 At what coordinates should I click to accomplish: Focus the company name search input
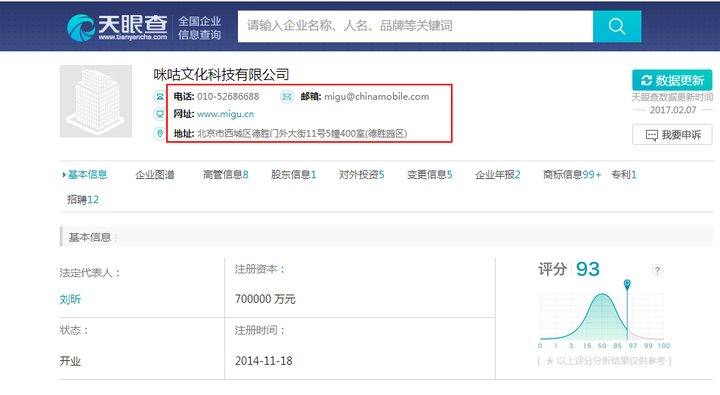pos(416,26)
